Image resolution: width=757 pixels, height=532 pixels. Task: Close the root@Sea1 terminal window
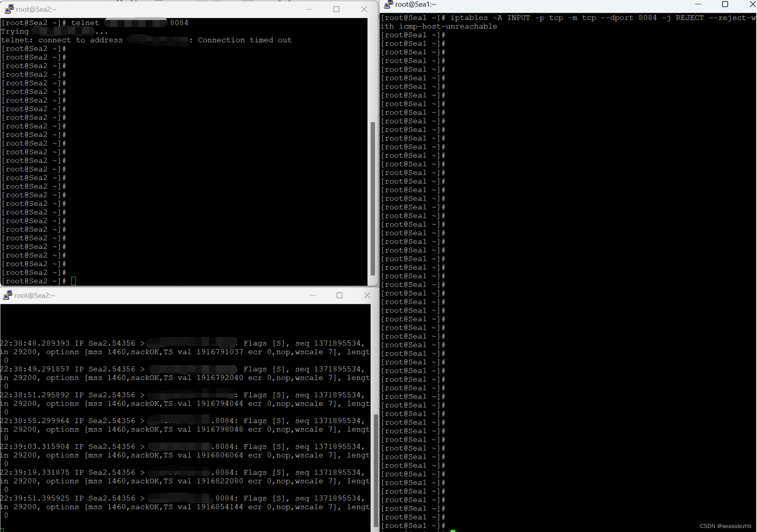752,4
